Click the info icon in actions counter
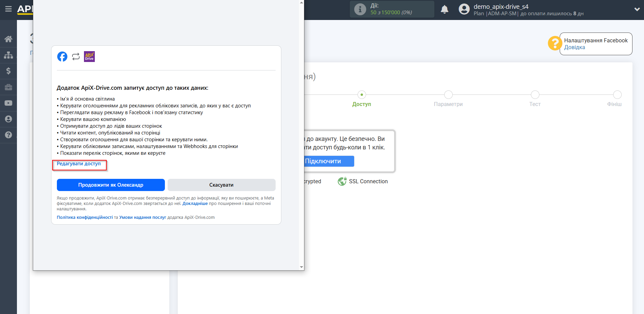This screenshot has width=644, height=314. (x=360, y=9)
